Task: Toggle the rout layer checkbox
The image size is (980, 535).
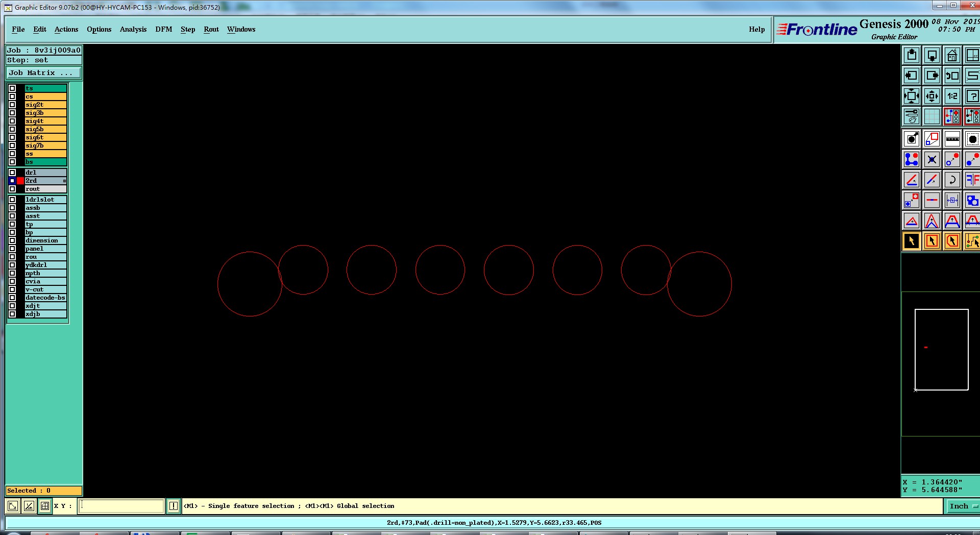Action: pos(12,189)
